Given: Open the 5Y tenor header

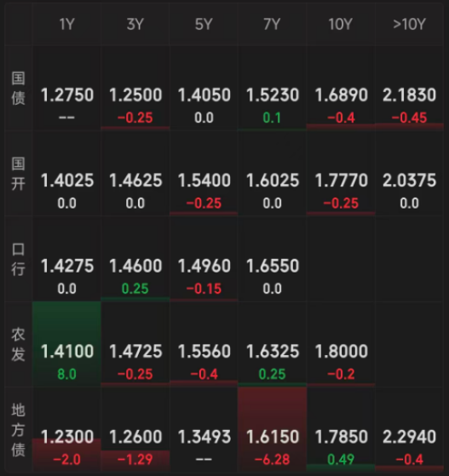Looking at the screenshot, I should tap(204, 24).
